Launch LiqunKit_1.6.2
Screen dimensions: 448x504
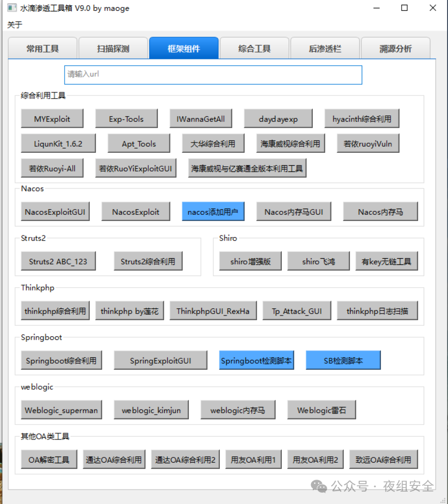[58, 144]
